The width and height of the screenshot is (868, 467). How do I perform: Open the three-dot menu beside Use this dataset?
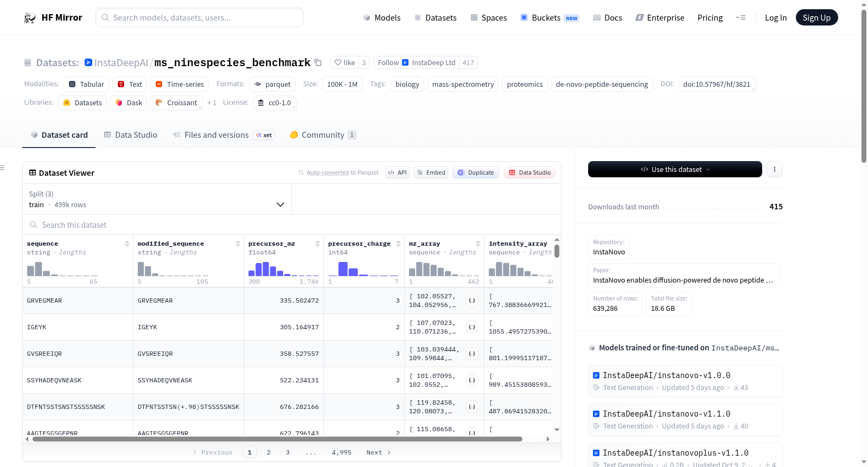coord(775,169)
